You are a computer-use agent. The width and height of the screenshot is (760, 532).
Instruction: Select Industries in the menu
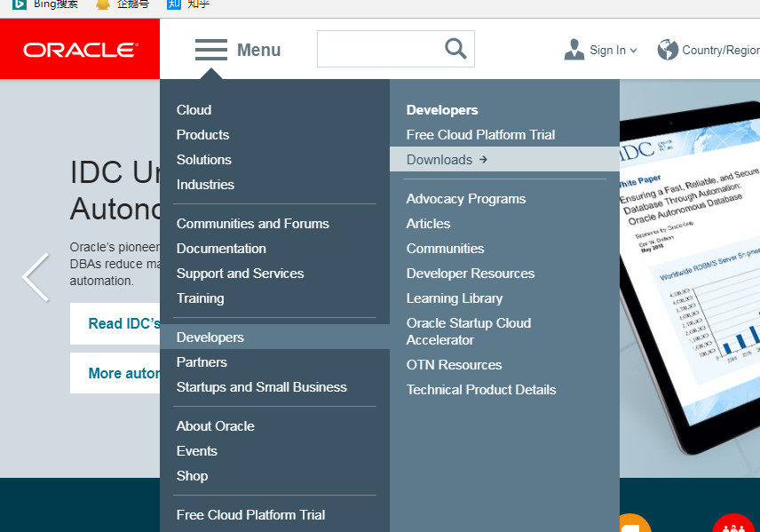[x=205, y=184]
